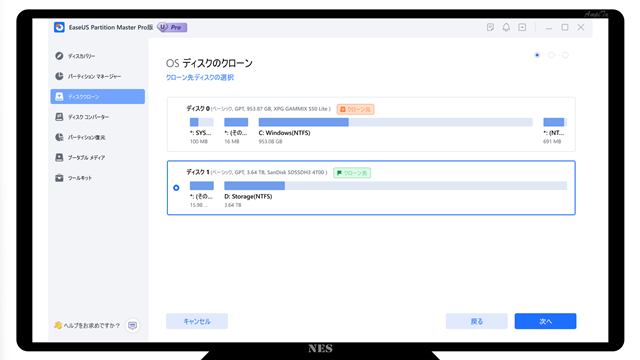This screenshot has width=640, height=360.
Task: Click the C: Windows(NTFS) partition bar
Action: coord(396,122)
